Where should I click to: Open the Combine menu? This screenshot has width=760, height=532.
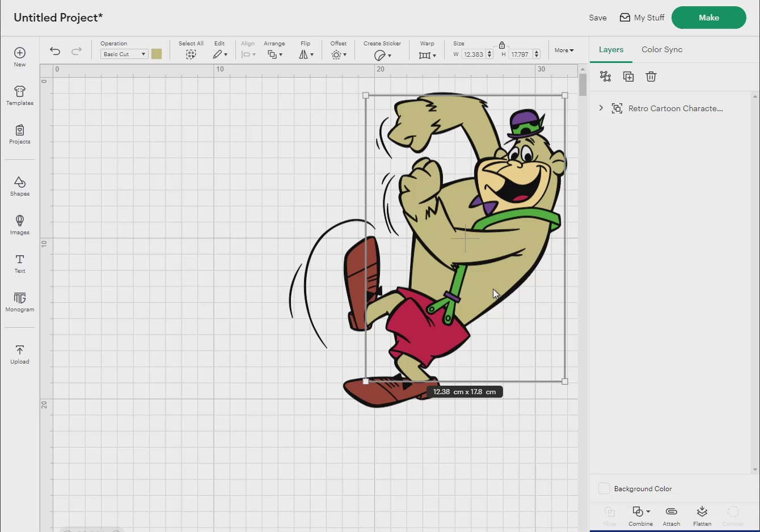[641, 516]
